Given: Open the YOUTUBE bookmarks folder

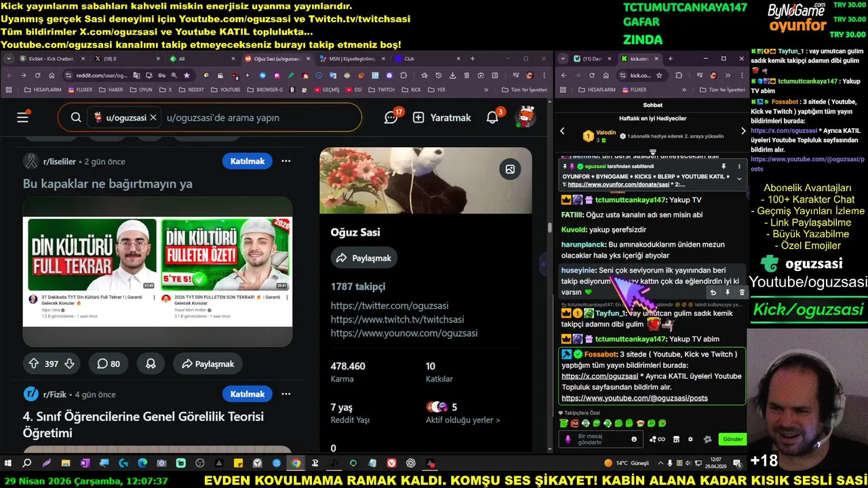Looking at the screenshot, I should tap(226, 89).
